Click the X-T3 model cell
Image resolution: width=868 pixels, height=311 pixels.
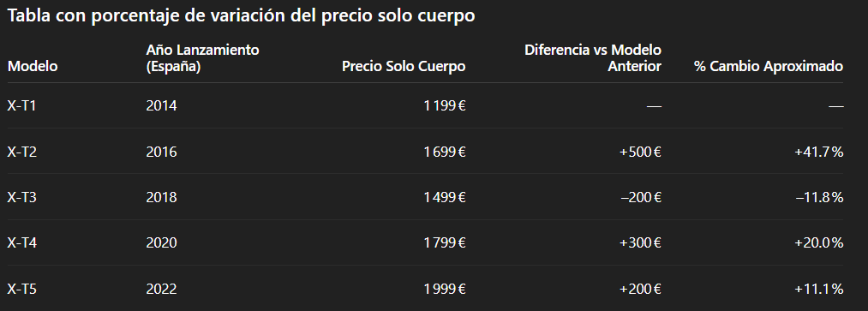[x=22, y=197]
